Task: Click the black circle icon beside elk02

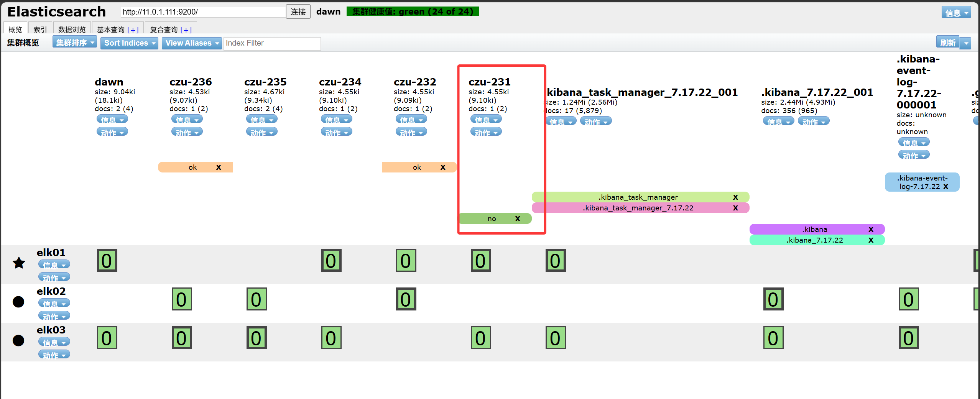Action: coord(18,302)
